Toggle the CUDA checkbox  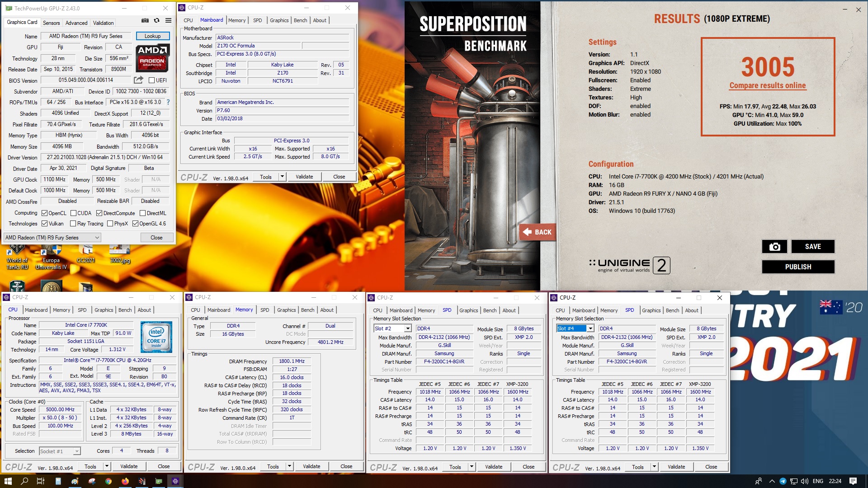click(x=73, y=213)
